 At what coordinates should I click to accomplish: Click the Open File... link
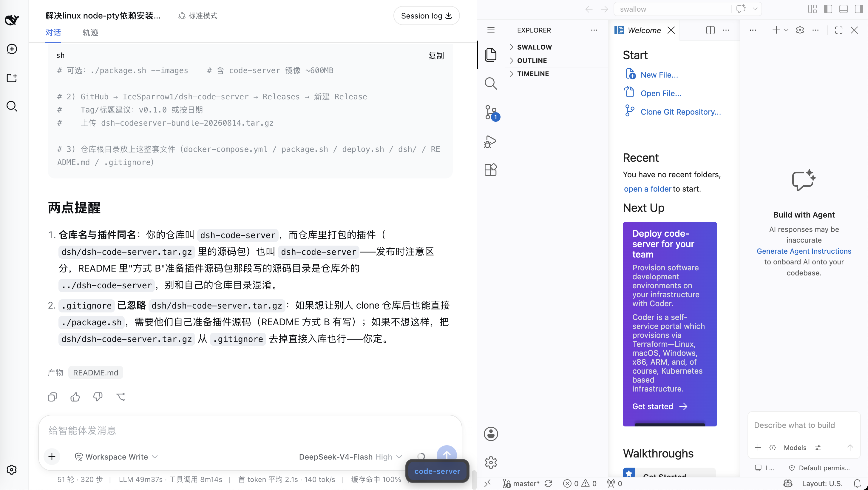[661, 93]
